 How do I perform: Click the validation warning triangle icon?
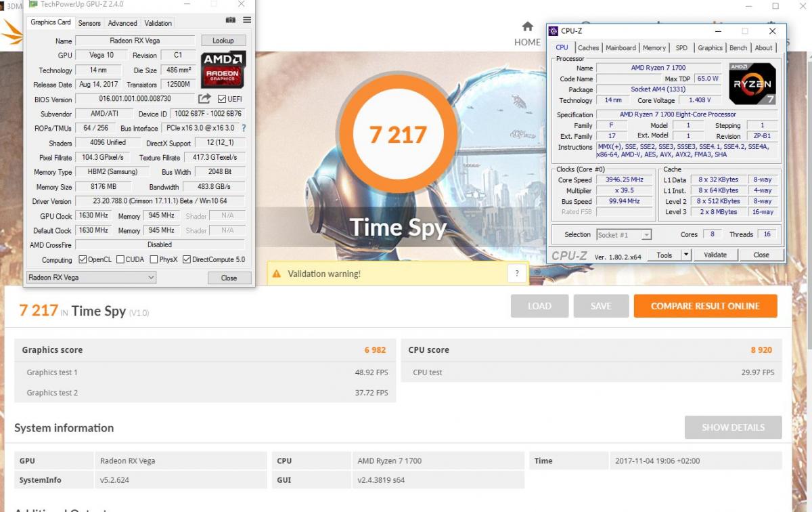[x=277, y=274]
